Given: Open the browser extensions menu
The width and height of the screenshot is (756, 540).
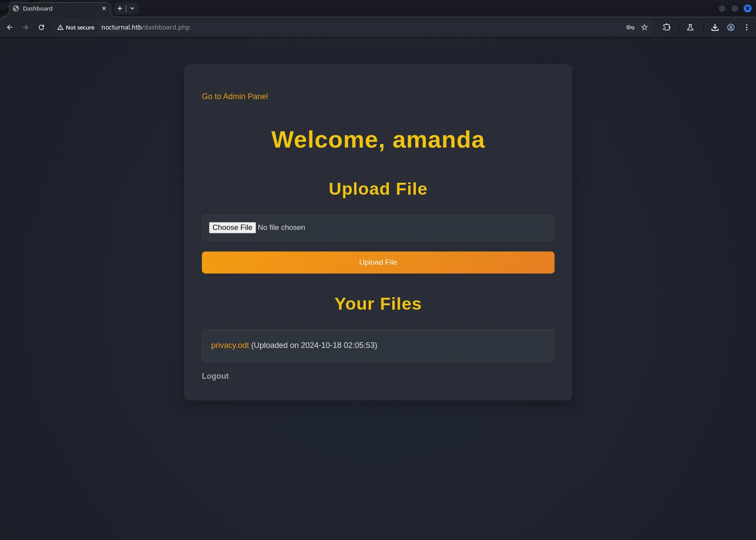Looking at the screenshot, I should [x=667, y=27].
